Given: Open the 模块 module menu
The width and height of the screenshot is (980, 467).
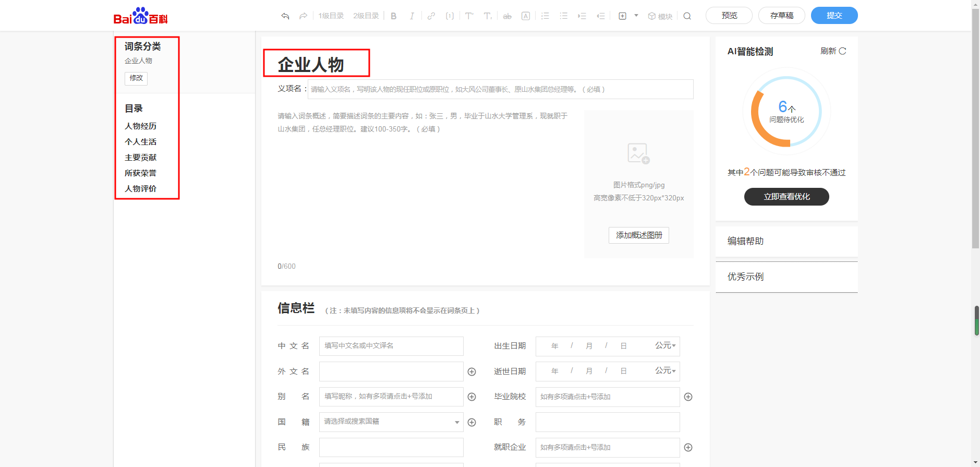Looking at the screenshot, I should [x=660, y=16].
